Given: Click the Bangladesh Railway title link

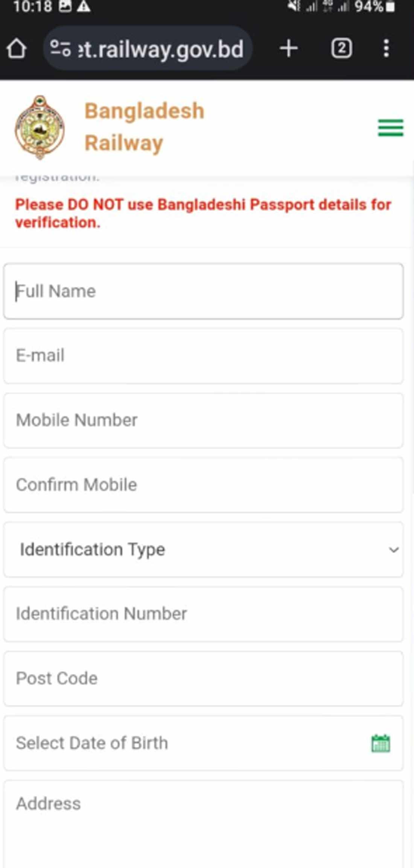Looking at the screenshot, I should click(x=145, y=127).
